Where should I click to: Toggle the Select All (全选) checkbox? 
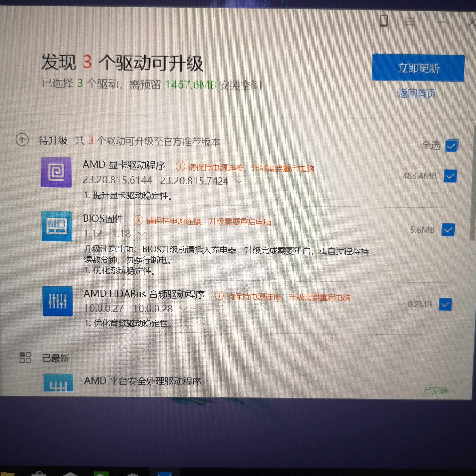coord(451,146)
